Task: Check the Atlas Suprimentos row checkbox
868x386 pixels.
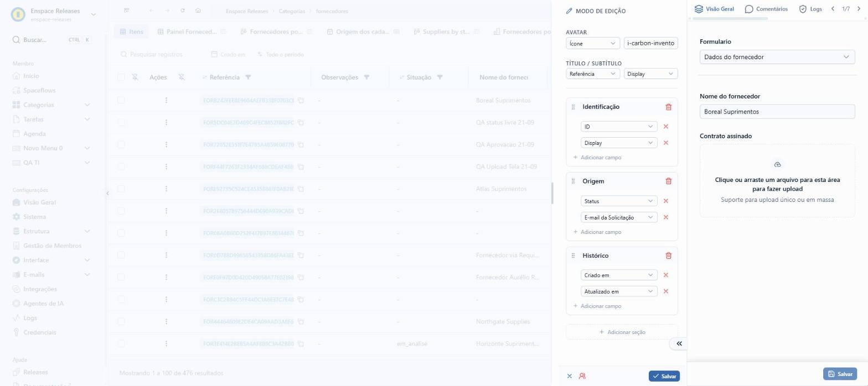Action: click(x=121, y=189)
